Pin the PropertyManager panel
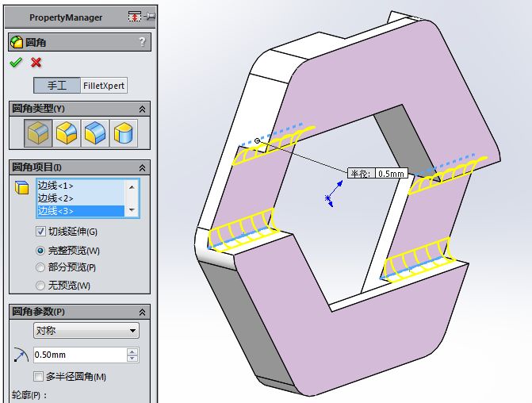This screenshot has height=403, width=532. click(150, 17)
